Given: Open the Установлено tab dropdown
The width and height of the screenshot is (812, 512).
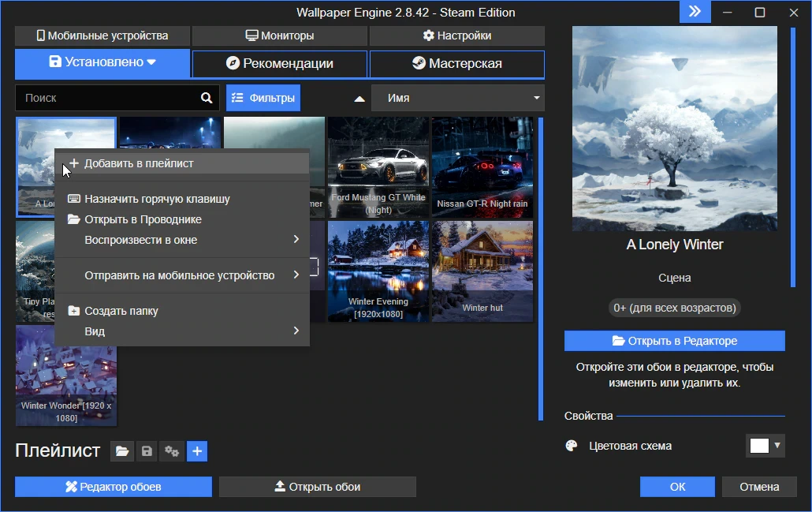Looking at the screenshot, I should pos(151,62).
